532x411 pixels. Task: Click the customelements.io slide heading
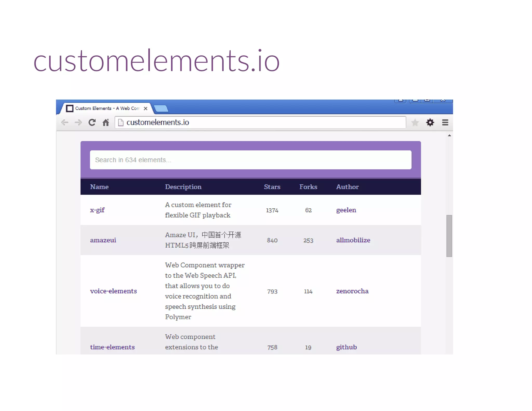(x=157, y=60)
